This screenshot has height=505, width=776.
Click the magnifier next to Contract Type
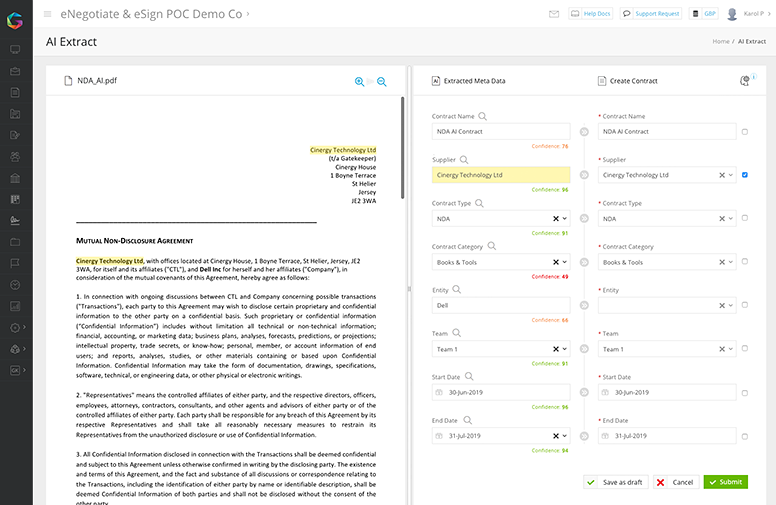click(x=479, y=203)
